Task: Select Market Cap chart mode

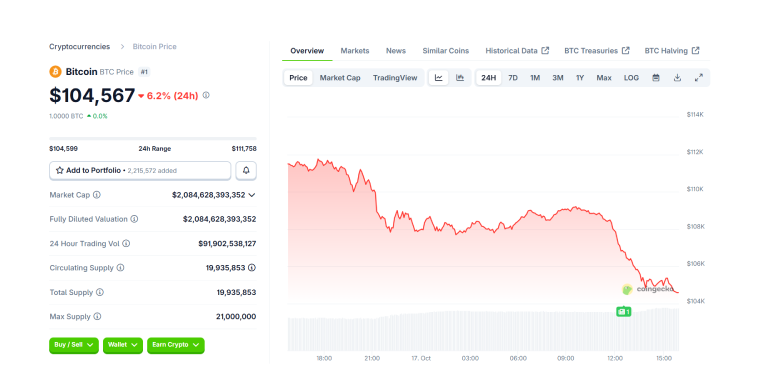Action: point(340,78)
